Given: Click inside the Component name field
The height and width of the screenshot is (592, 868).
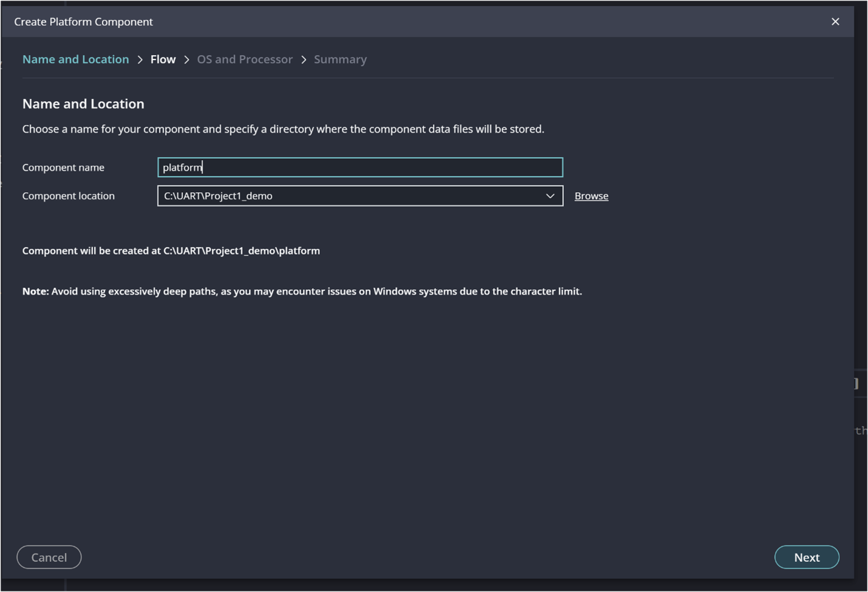Looking at the screenshot, I should click(360, 167).
